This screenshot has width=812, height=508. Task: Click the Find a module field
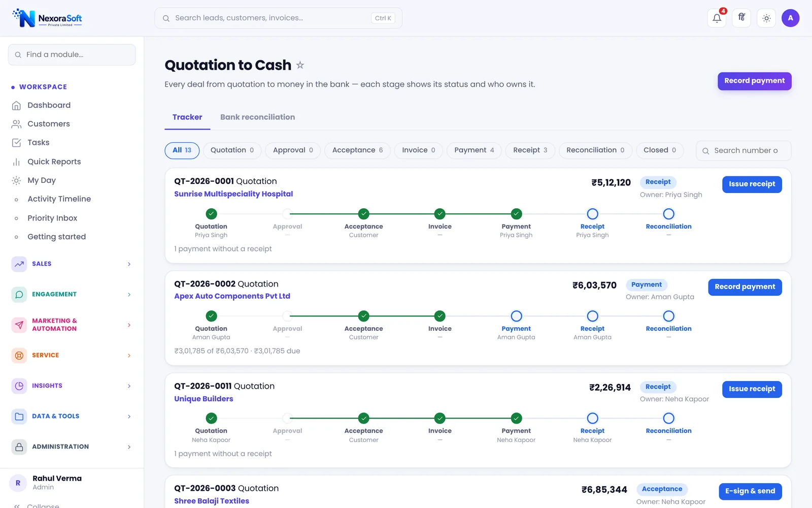coord(72,55)
